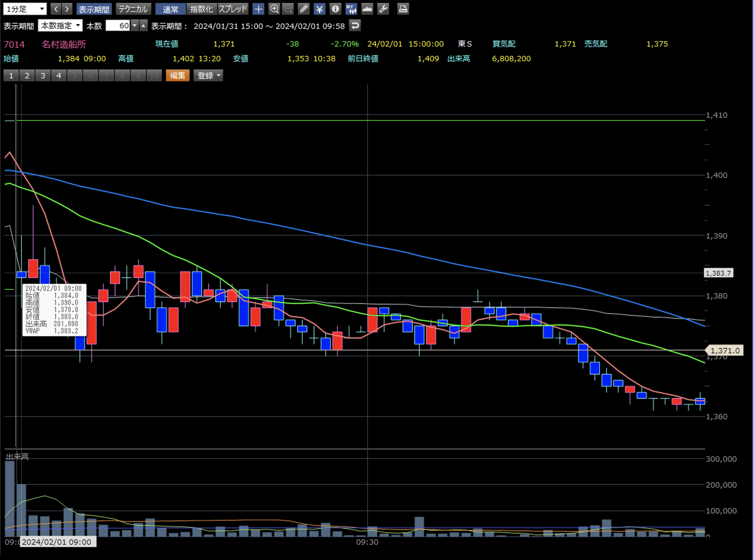
Task: Click the area chart style icon
Action: (x=367, y=9)
